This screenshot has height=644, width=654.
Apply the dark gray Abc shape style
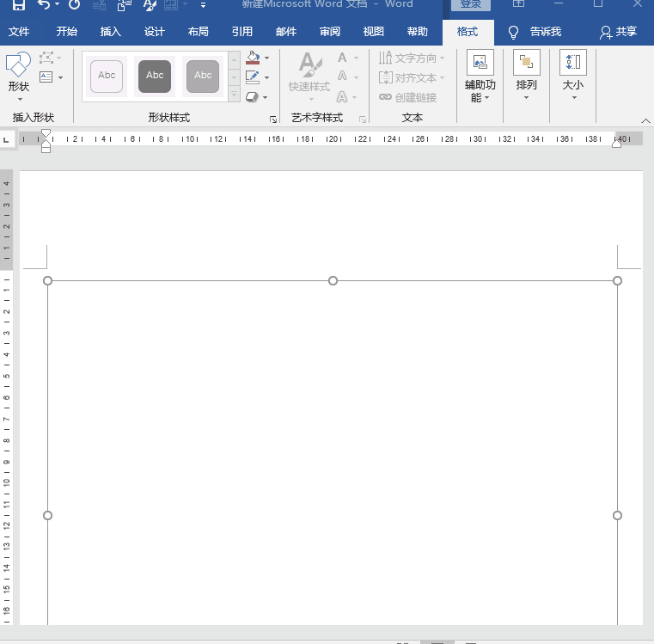pos(155,76)
